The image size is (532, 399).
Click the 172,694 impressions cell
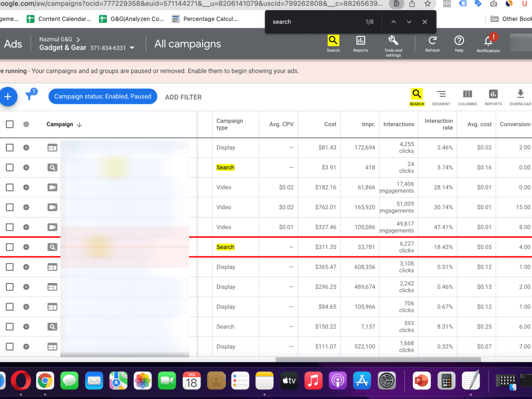click(x=365, y=147)
